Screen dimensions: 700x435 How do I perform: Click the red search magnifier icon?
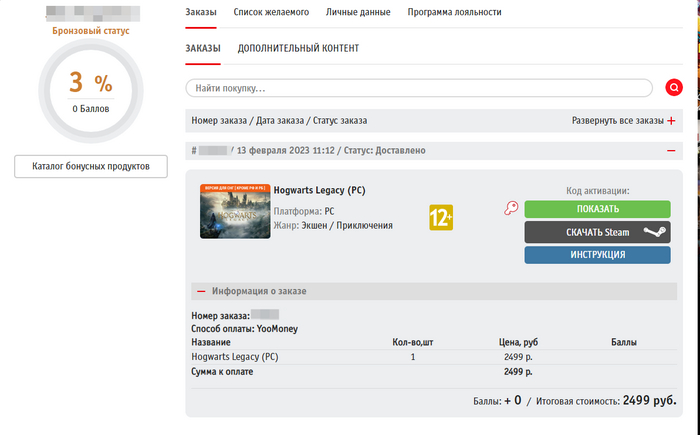[x=674, y=88]
